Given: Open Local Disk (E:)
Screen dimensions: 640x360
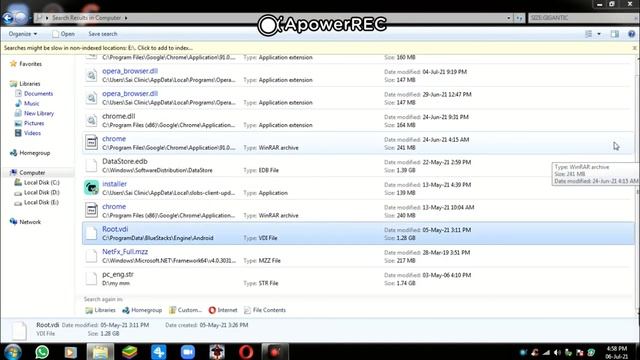Looking at the screenshot, I should tap(41, 202).
